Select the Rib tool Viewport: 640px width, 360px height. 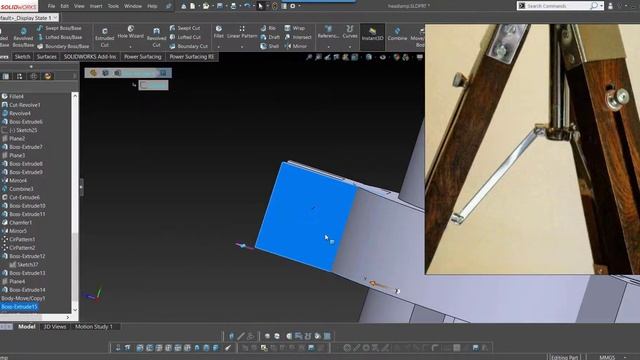click(x=268, y=28)
